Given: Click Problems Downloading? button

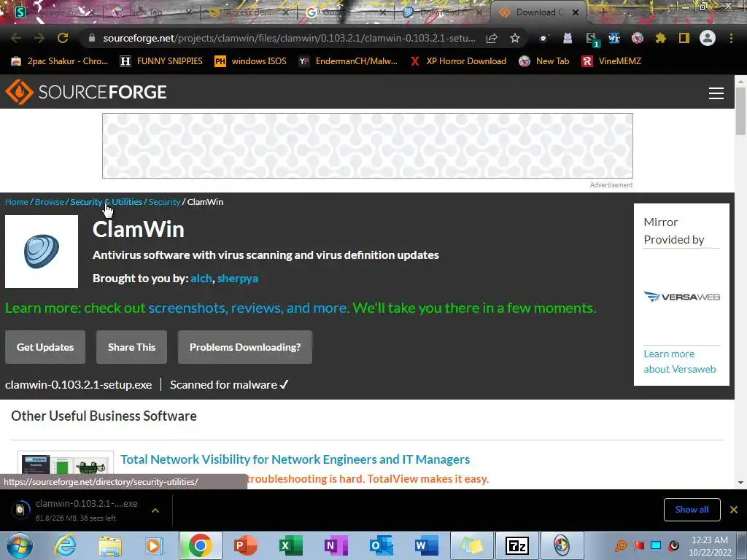Looking at the screenshot, I should 245,347.
